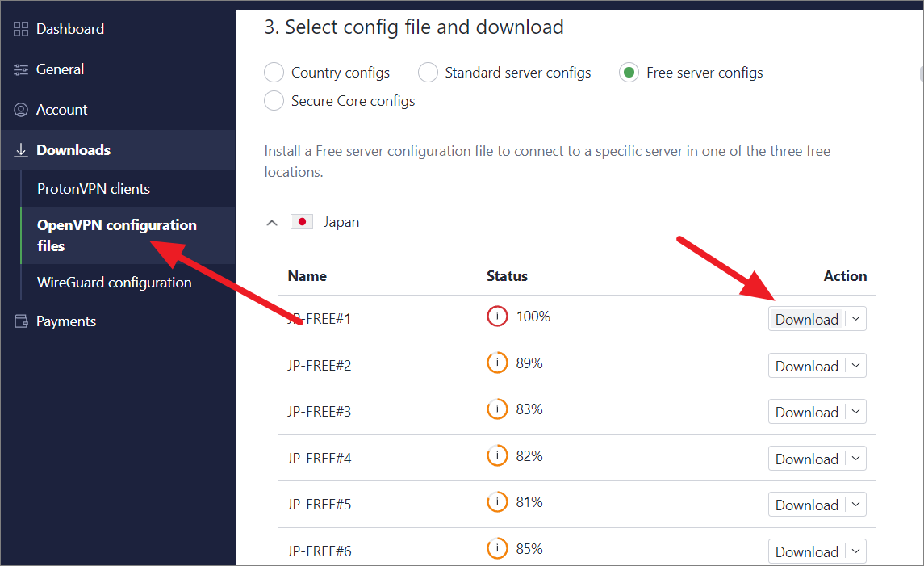
Task: Expand download options for JP-FREE#3
Action: click(x=856, y=412)
